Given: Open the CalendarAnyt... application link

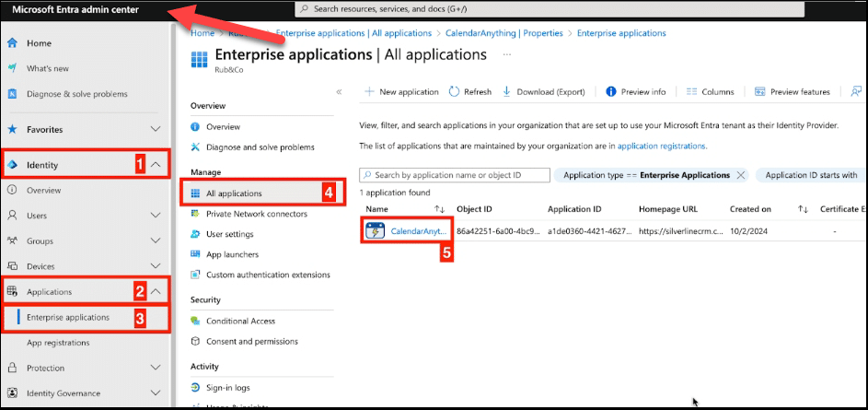Looking at the screenshot, I should click(x=419, y=231).
